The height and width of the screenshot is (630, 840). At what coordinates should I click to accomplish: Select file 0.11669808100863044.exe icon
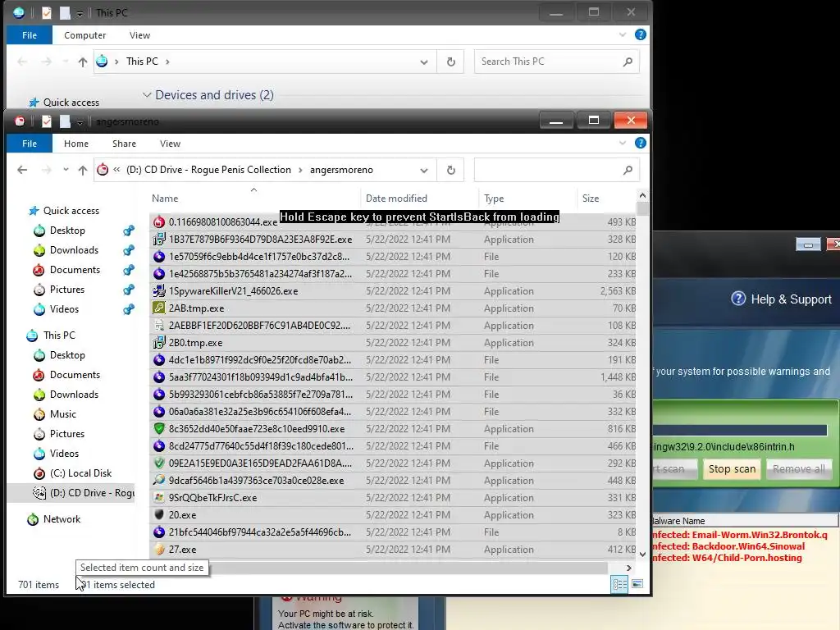coord(159,221)
